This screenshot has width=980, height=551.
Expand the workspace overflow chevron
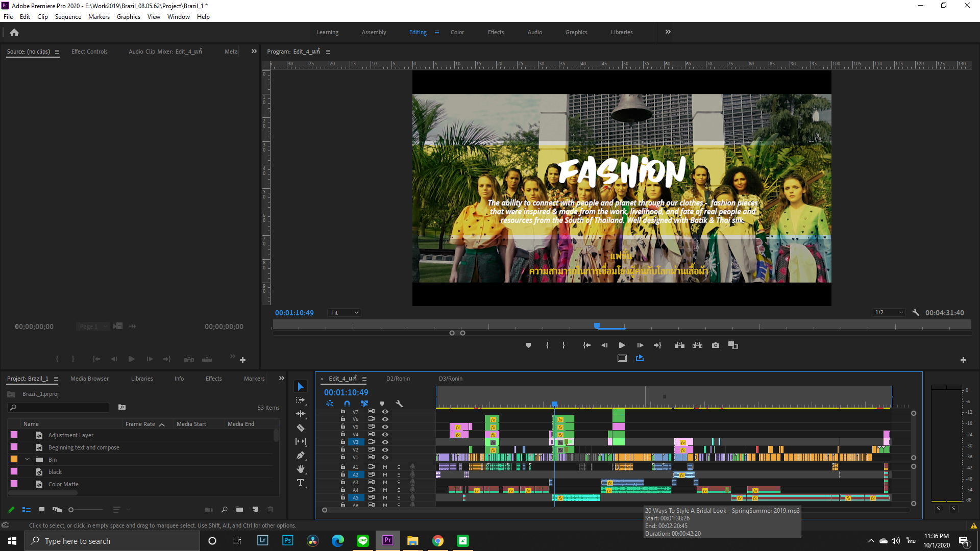(x=668, y=32)
